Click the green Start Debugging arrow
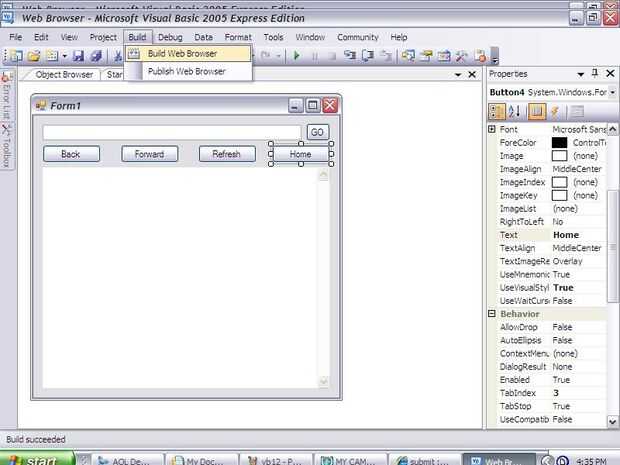Viewport: 620px width, 465px height. coord(297,56)
